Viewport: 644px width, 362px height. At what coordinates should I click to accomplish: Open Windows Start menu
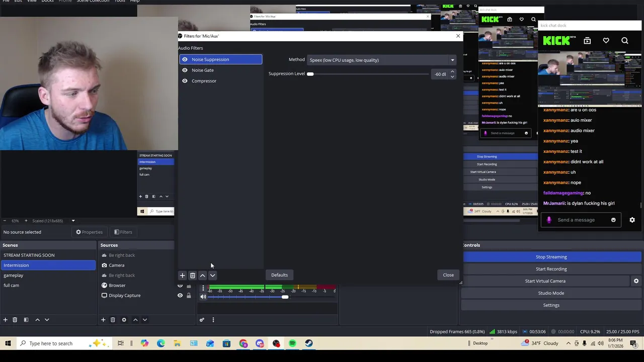tap(8, 343)
